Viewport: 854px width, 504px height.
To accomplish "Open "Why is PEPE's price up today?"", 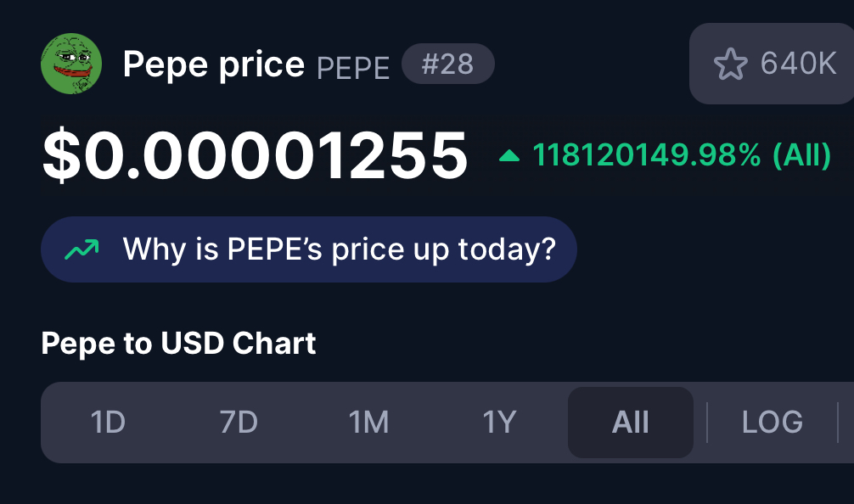I will point(309,249).
